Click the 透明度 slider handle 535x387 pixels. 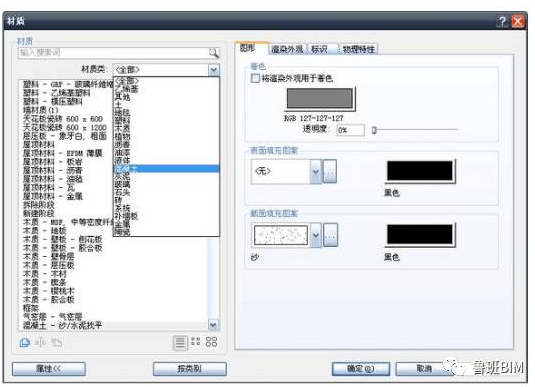click(374, 130)
